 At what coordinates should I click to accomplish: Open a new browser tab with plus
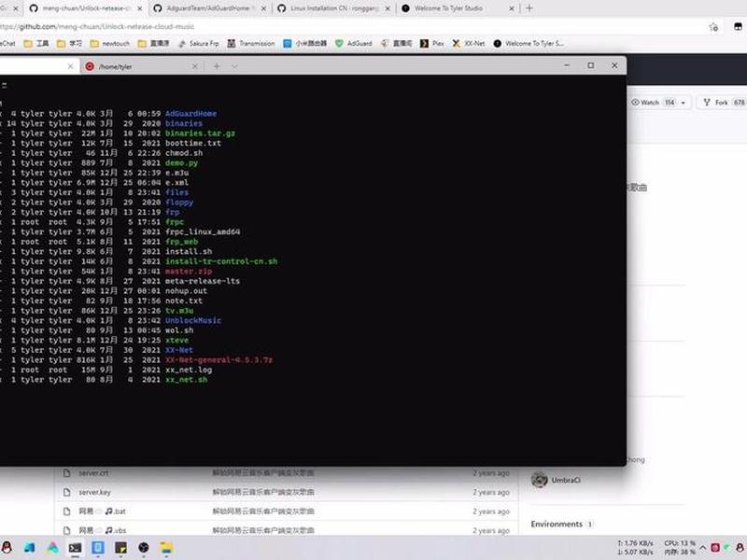point(529,8)
